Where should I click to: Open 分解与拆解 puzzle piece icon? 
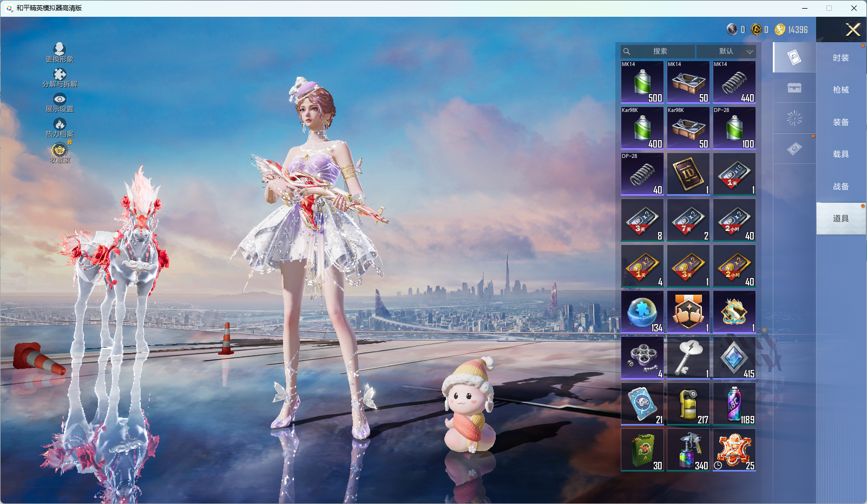(60, 74)
